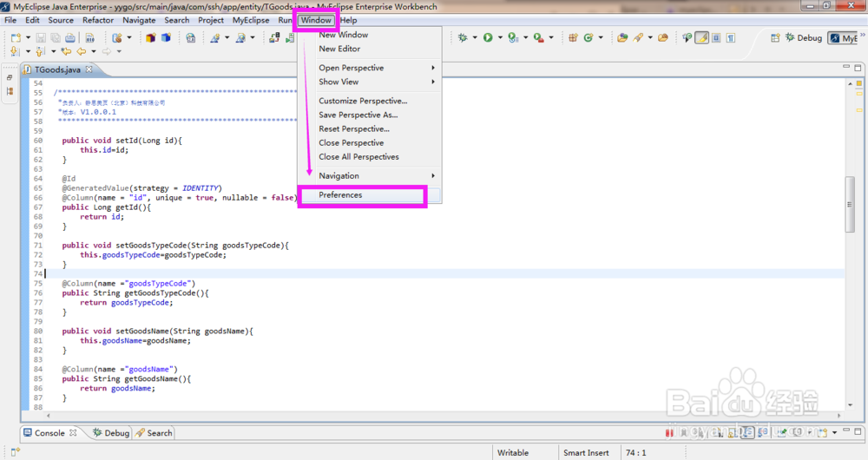The image size is (868, 460).
Task: Switch to the Console tab
Action: tap(49, 433)
